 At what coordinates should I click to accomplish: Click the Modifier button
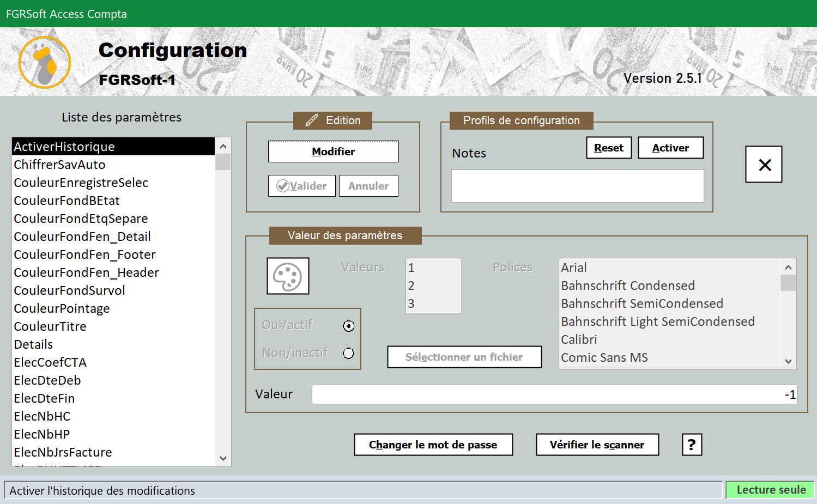(333, 151)
